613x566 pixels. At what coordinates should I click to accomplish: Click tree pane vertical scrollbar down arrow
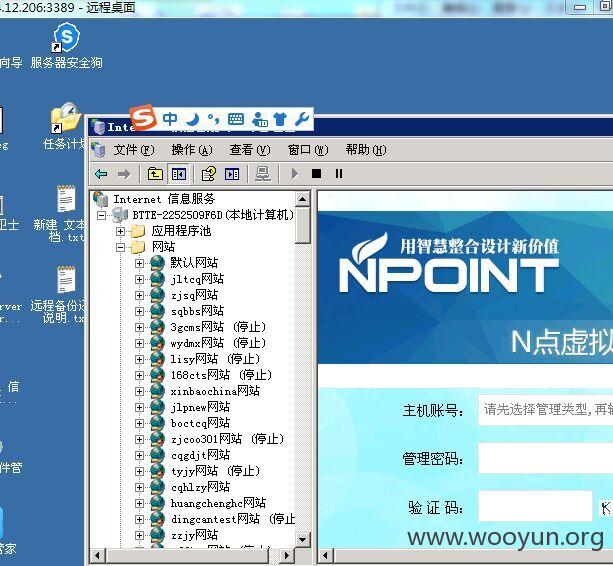click(x=302, y=540)
